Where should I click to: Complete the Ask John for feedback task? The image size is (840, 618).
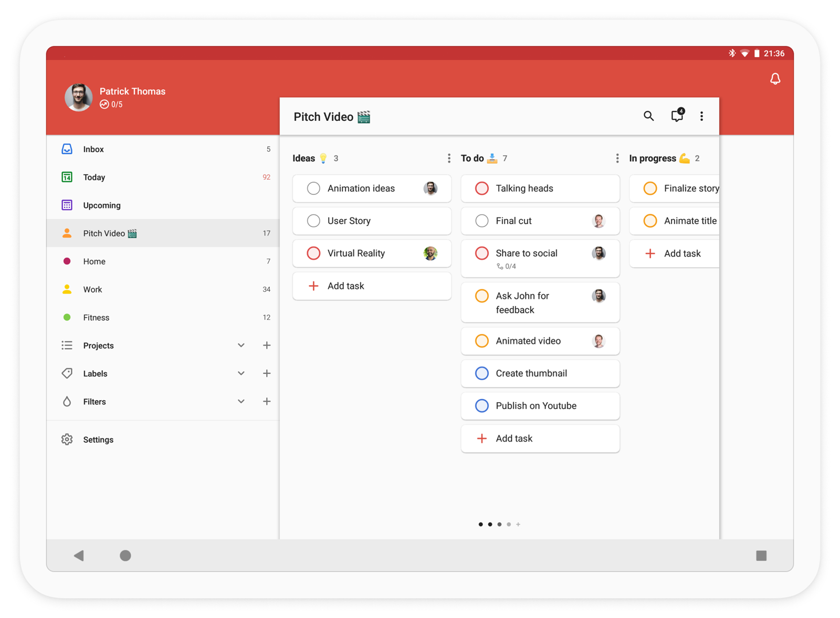[x=481, y=296]
